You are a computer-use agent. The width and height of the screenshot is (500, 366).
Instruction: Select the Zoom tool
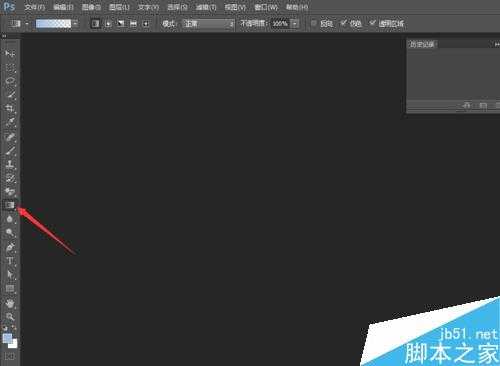coord(10,317)
